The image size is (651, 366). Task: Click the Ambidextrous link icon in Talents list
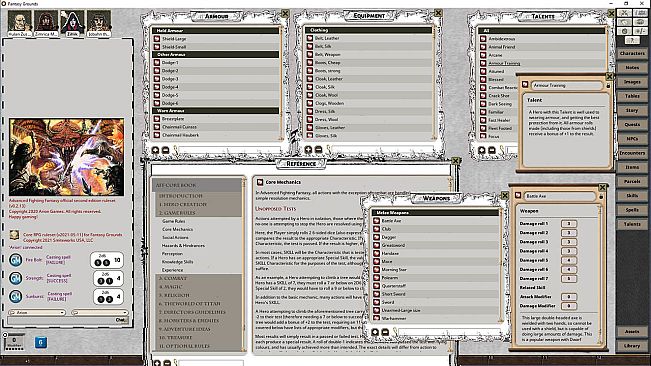coord(483,39)
